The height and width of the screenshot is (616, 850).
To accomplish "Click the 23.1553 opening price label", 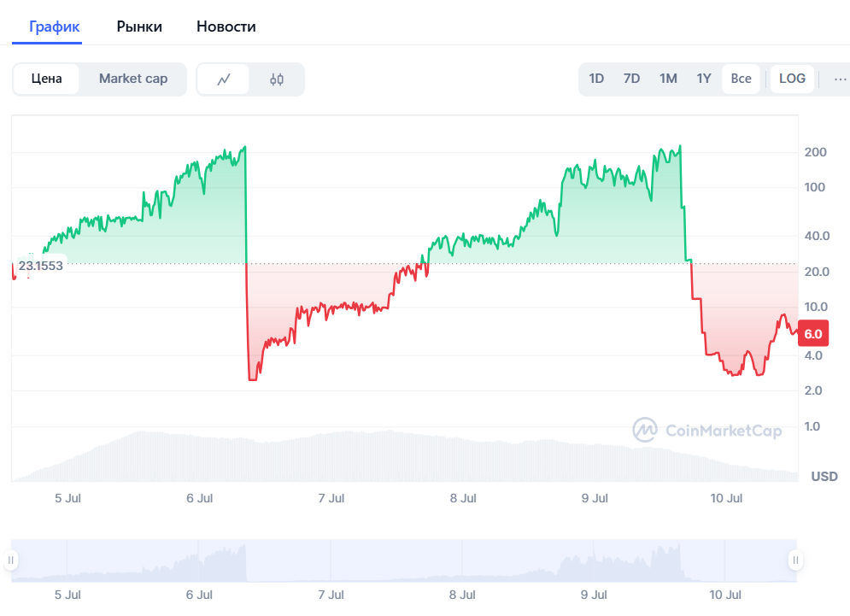I will [x=41, y=266].
